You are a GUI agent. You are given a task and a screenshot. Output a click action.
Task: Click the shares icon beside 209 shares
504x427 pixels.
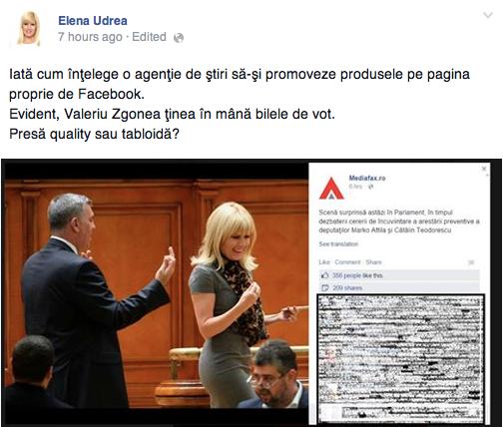[325, 287]
